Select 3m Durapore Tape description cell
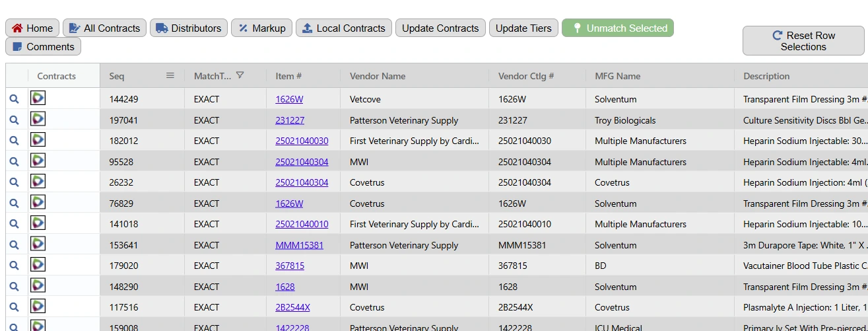Image resolution: width=868 pixels, height=331 pixels. point(801,245)
